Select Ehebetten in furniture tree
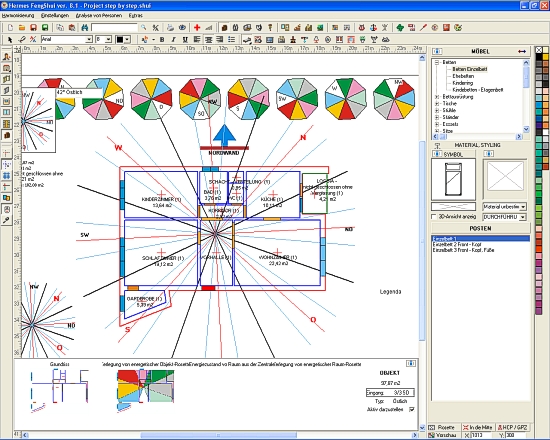 pos(463,76)
